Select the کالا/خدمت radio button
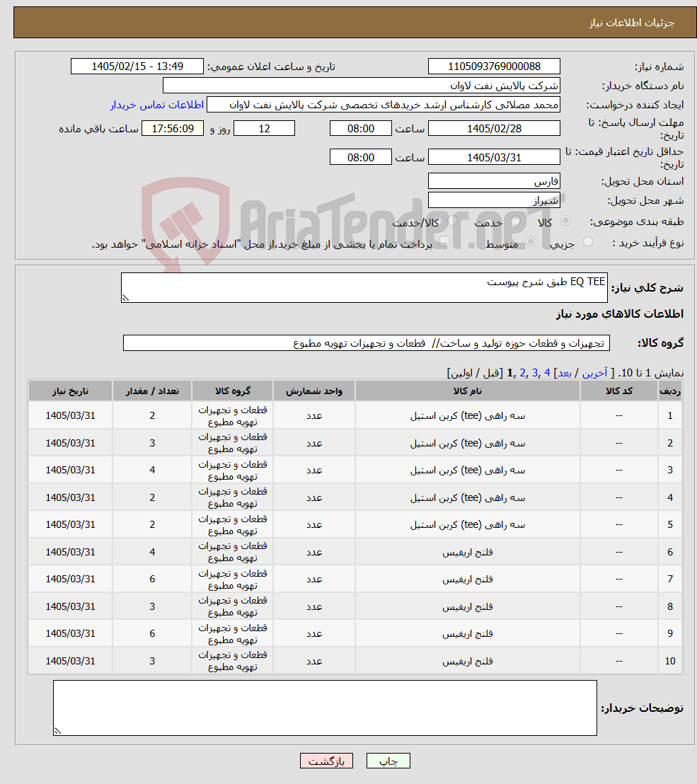Screen dimensions: 697x784 453,221
